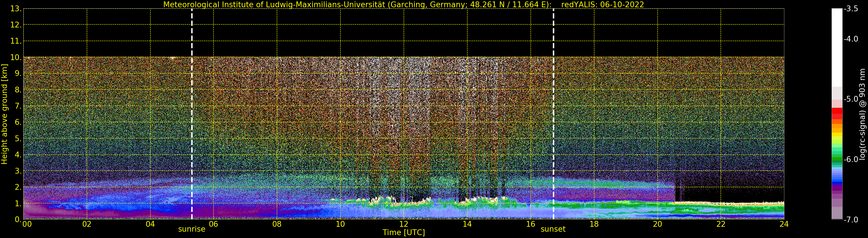The image size is (868, 238).
Task: Click the white dashed sunrise marker line
Action: [192, 114]
